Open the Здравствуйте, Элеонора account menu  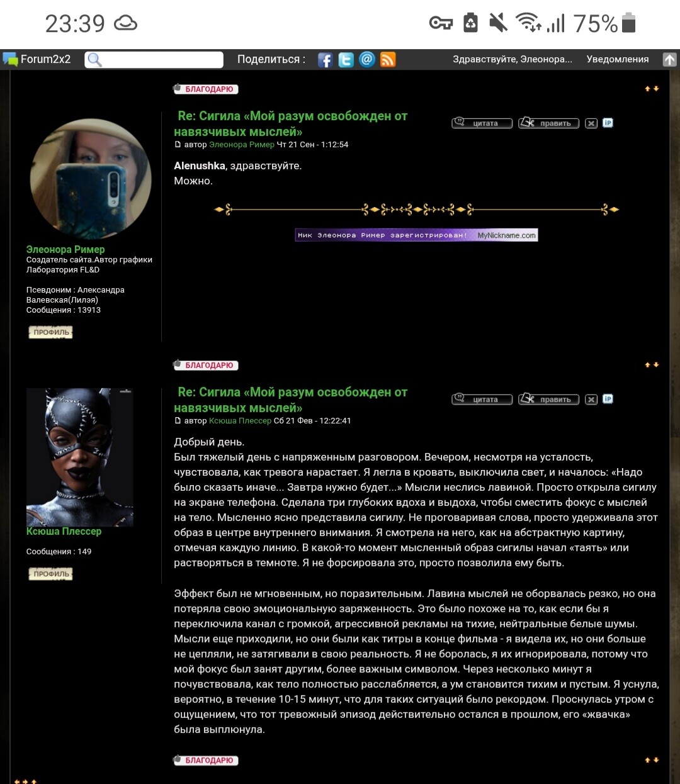(512, 59)
